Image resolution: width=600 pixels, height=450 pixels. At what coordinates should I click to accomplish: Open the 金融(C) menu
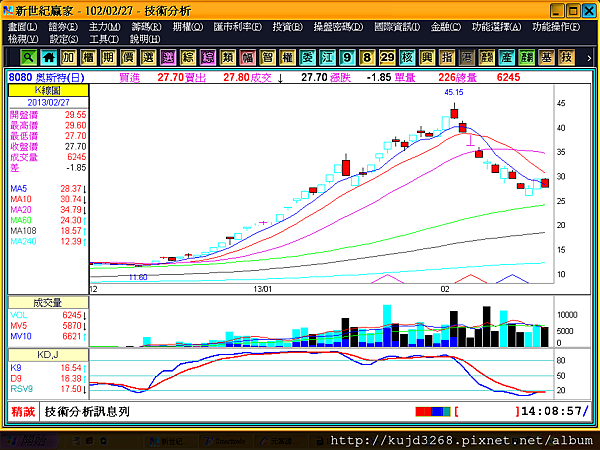(445, 27)
